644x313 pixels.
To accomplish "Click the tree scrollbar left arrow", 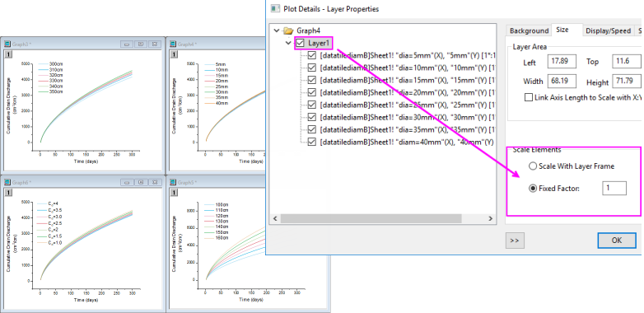I will coord(276,218).
